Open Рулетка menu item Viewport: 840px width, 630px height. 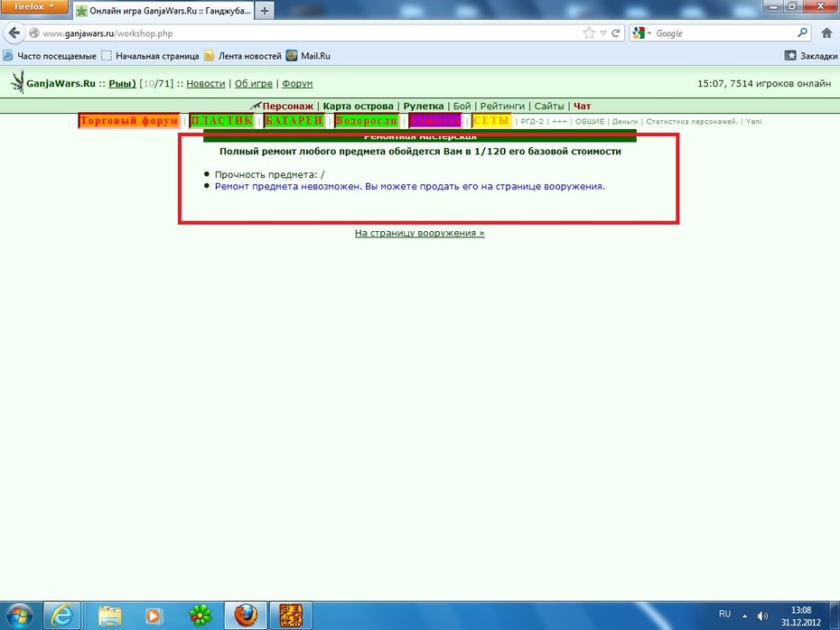click(x=424, y=106)
